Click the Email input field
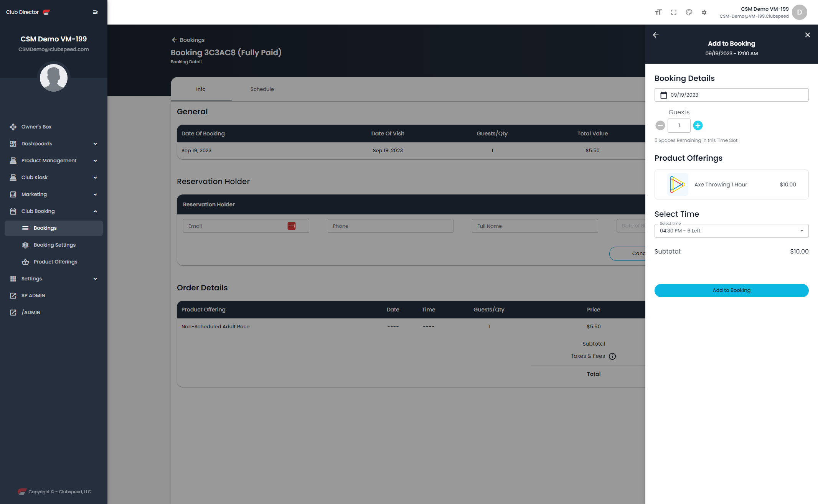The height and width of the screenshot is (504, 818). (x=246, y=226)
